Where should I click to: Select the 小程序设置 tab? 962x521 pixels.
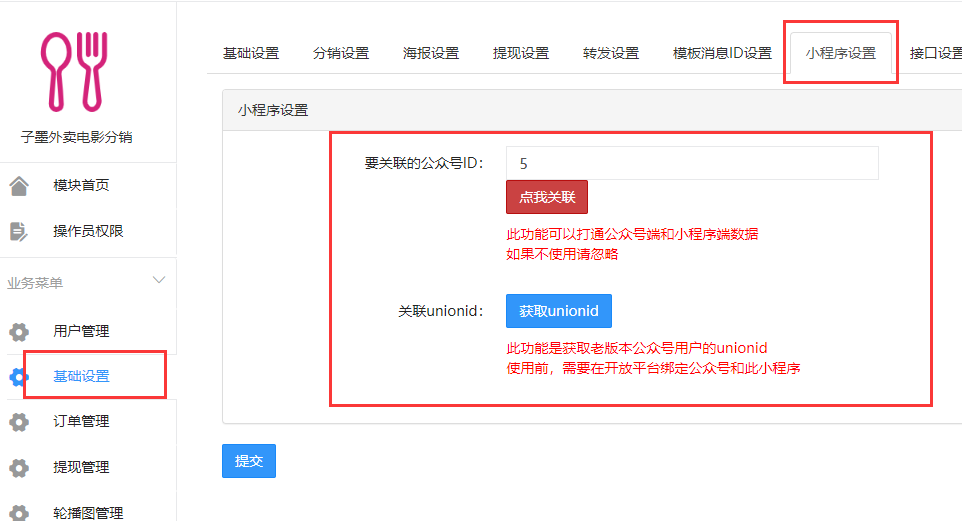(x=841, y=53)
